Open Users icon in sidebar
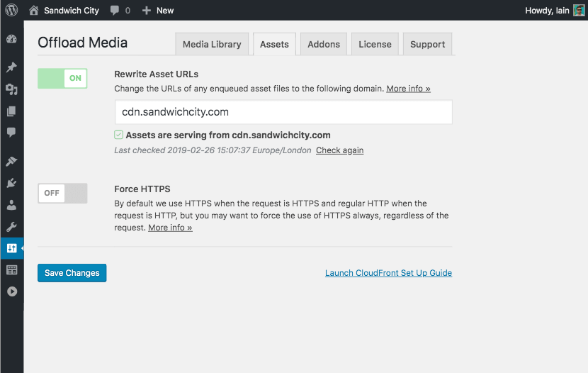Image resolution: width=588 pixels, height=373 pixels. pyautogui.click(x=11, y=206)
